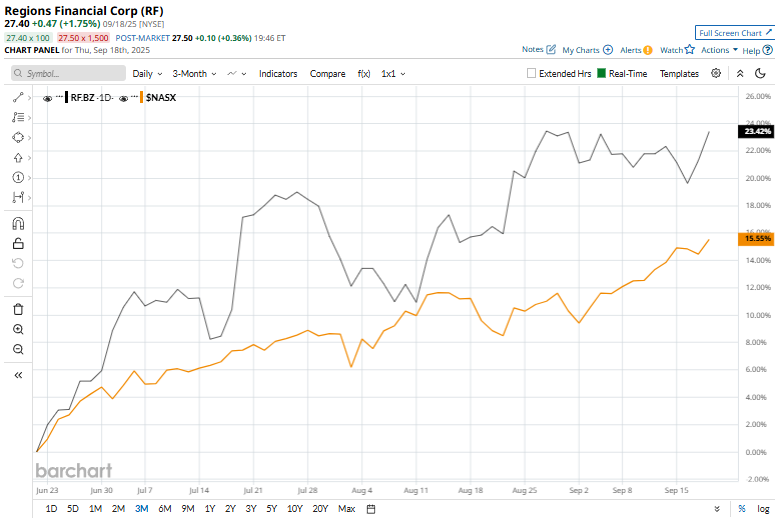Choose the arrow marker tool
The image size is (775, 523).
tap(18, 158)
